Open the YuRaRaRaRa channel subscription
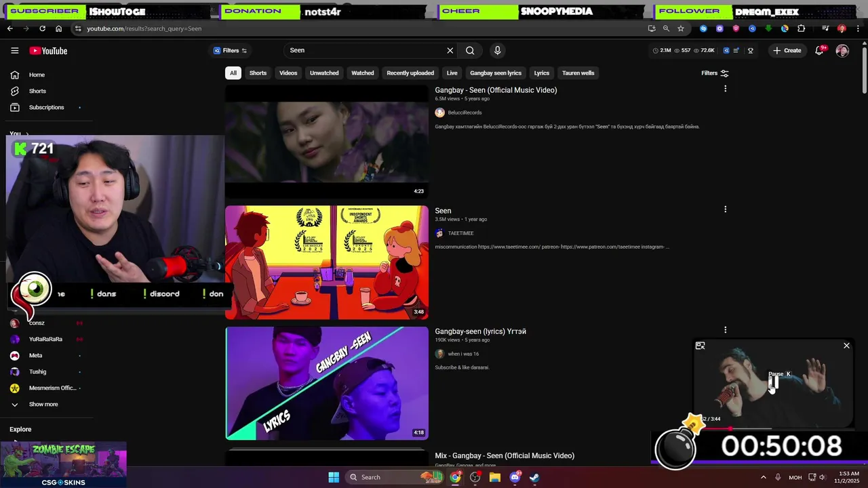This screenshot has width=868, height=488. click(x=45, y=339)
